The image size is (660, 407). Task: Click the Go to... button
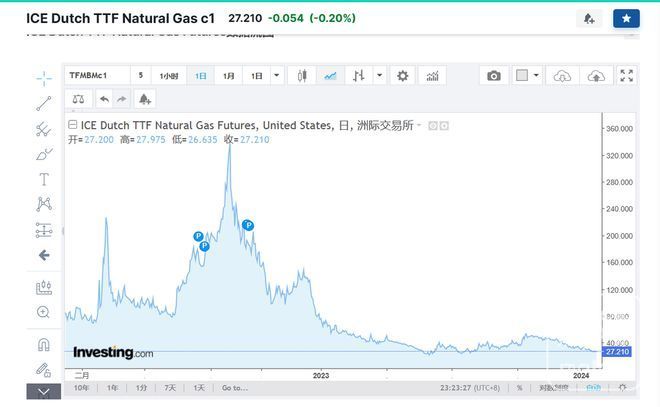click(234, 387)
